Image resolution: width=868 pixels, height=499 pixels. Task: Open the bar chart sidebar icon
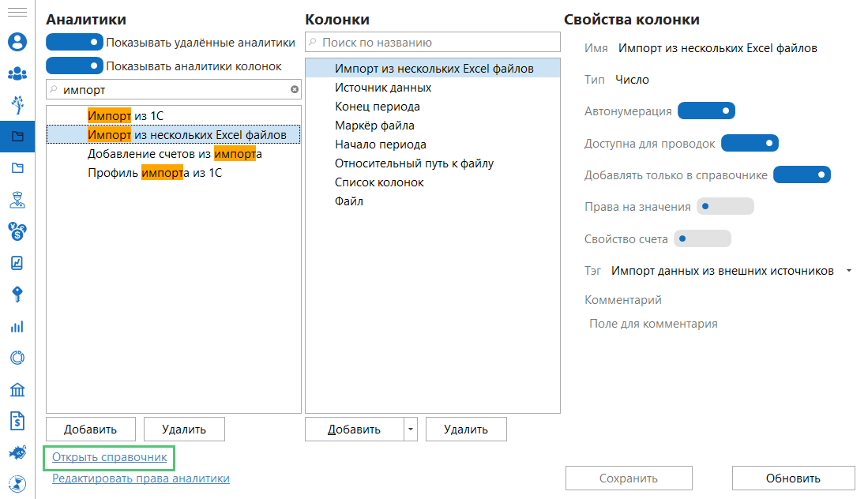pos(17,326)
